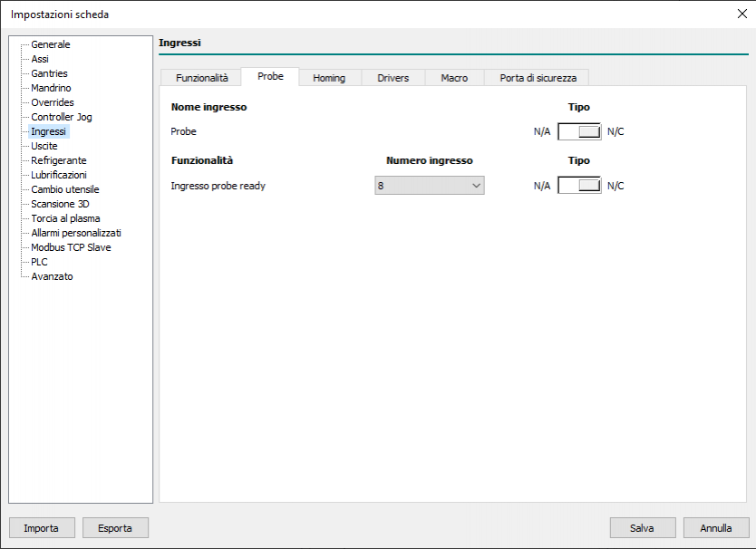Open the Porta di sicurezza tab
Viewport: 756px width, 549px height.
point(538,78)
